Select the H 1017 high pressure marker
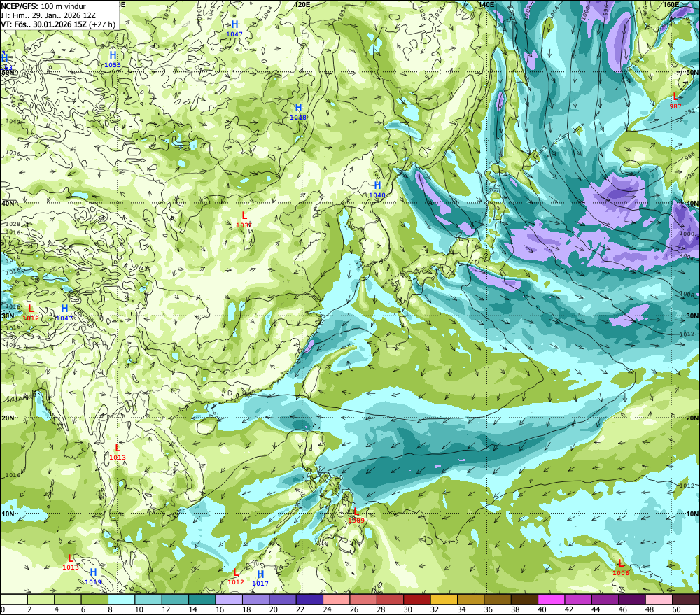 pyautogui.click(x=260, y=578)
